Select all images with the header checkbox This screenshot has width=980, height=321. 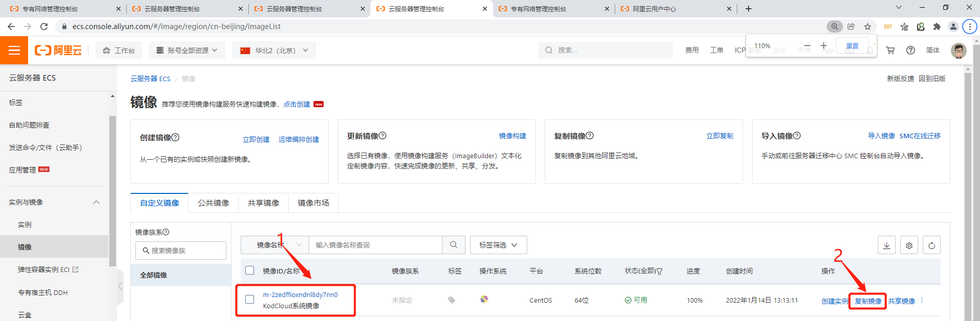pos(249,270)
